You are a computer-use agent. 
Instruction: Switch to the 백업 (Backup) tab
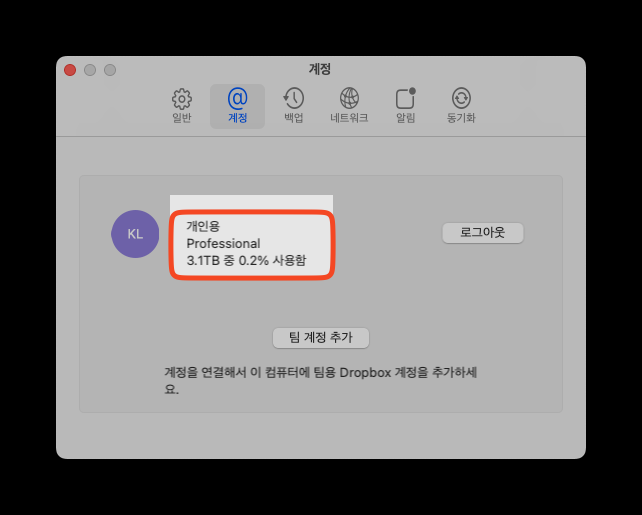click(294, 106)
